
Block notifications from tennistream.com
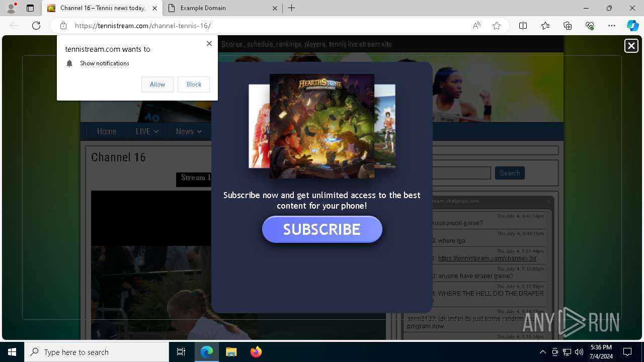[x=194, y=84]
